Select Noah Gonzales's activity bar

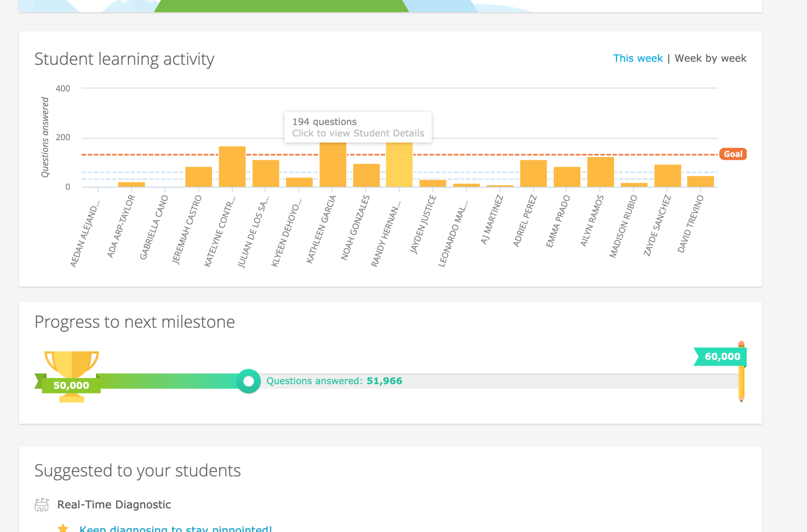point(366,176)
